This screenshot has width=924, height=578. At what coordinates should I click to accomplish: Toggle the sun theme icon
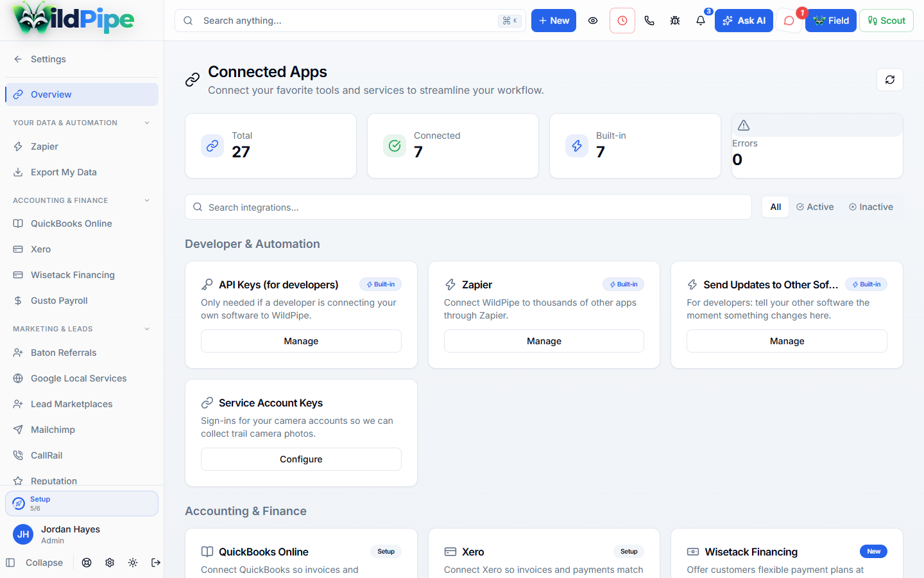133,563
